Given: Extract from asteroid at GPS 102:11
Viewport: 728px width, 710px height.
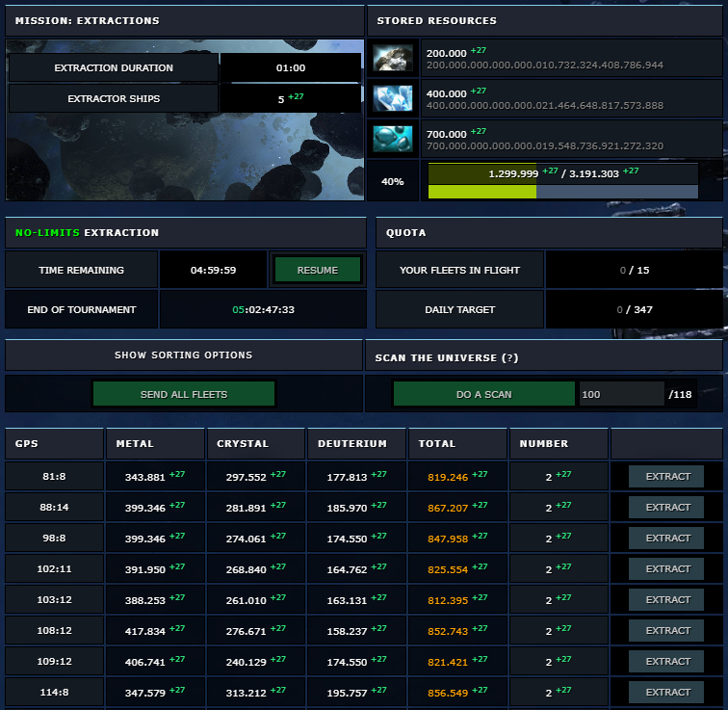Looking at the screenshot, I should [665, 568].
